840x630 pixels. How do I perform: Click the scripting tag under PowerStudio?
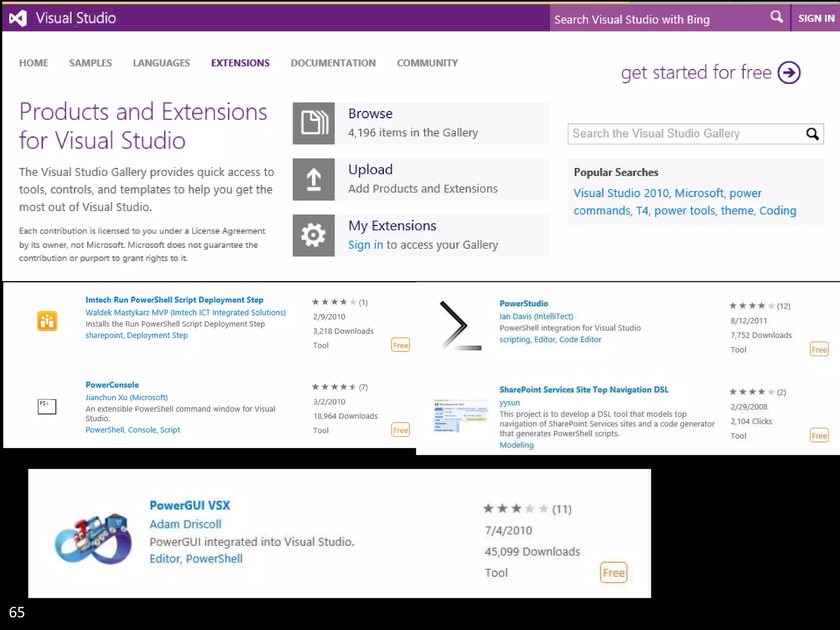pos(515,339)
